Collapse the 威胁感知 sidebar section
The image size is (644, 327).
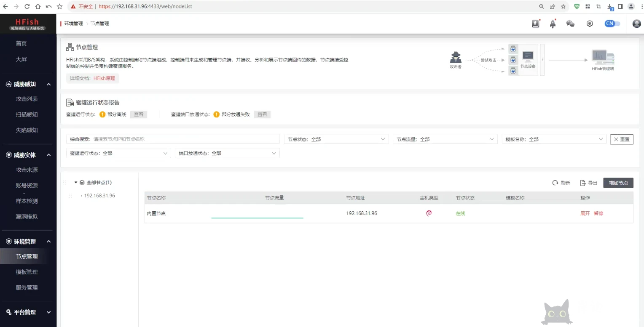(48, 85)
